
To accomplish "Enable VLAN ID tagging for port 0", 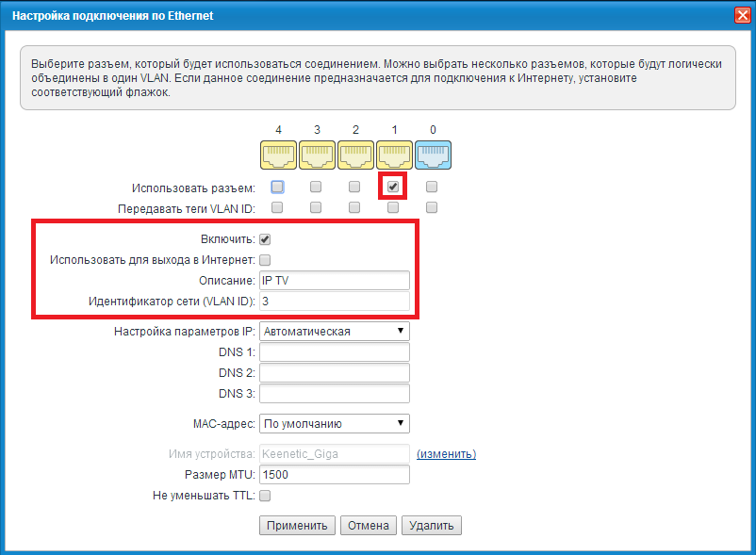I will [x=432, y=207].
